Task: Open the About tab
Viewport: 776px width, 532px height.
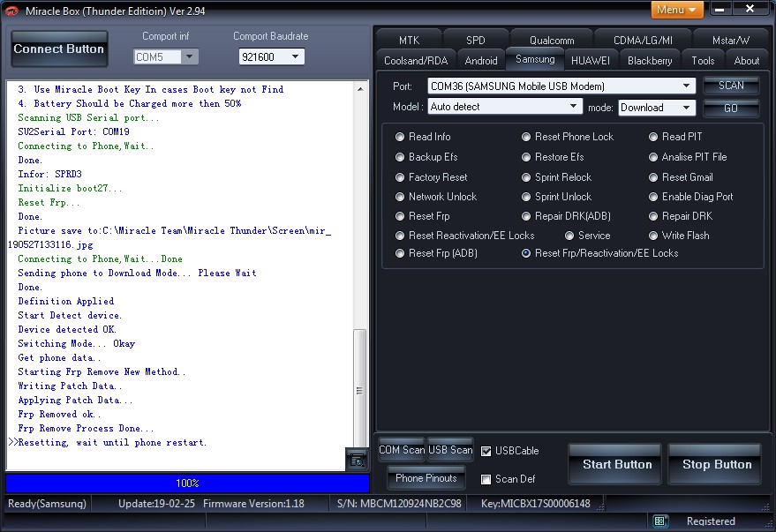Action: pos(746,60)
